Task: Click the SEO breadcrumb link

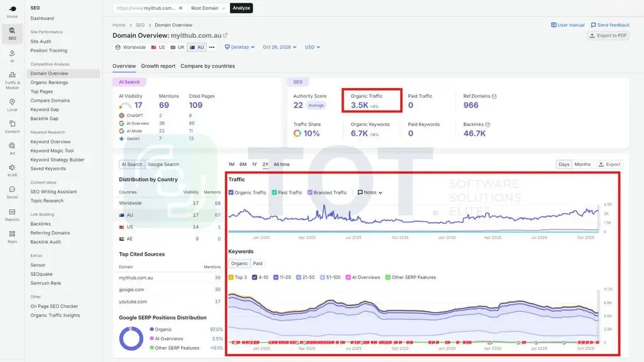Action: tap(140, 25)
